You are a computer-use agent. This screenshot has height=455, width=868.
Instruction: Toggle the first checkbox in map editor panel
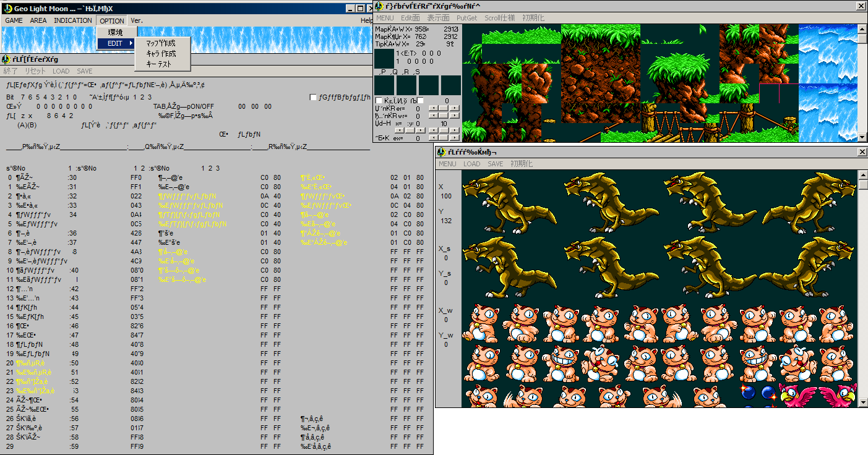[379, 101]
